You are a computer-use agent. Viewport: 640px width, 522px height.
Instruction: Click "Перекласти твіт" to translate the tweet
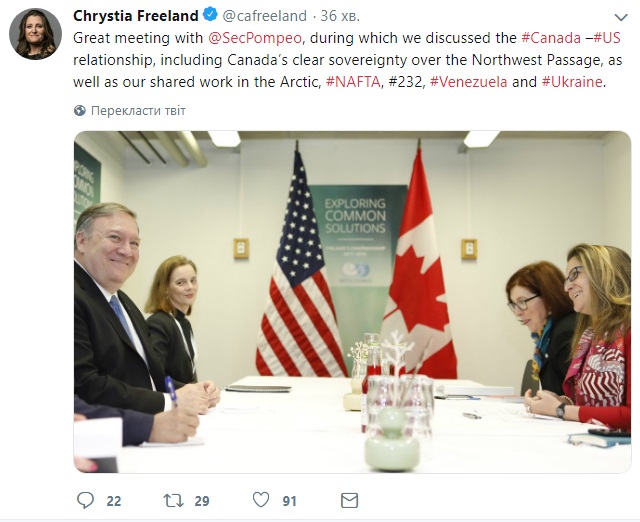click(138, 111)
